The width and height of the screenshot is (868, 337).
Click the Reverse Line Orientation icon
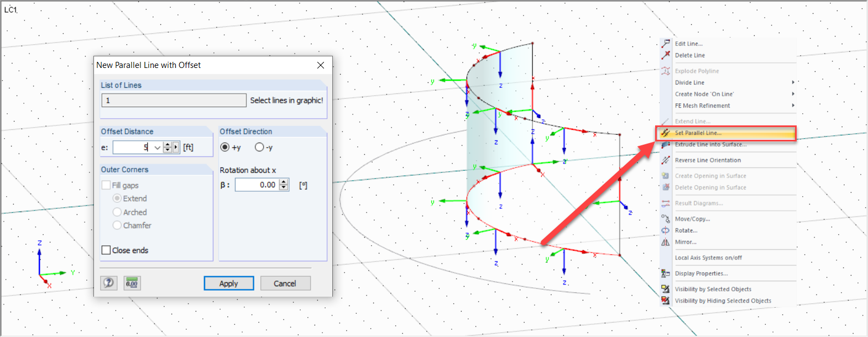click(x=666, y=160)
